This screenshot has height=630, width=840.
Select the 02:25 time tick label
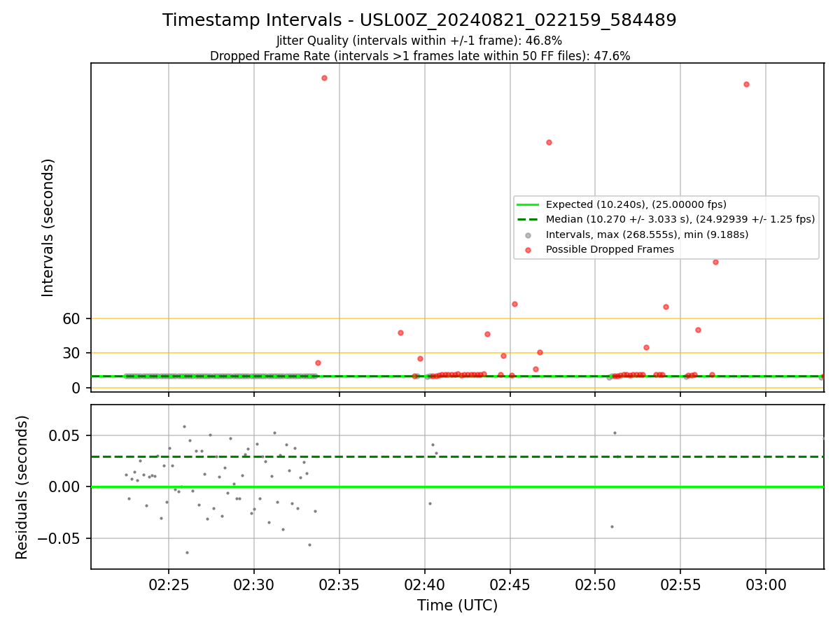169,584
